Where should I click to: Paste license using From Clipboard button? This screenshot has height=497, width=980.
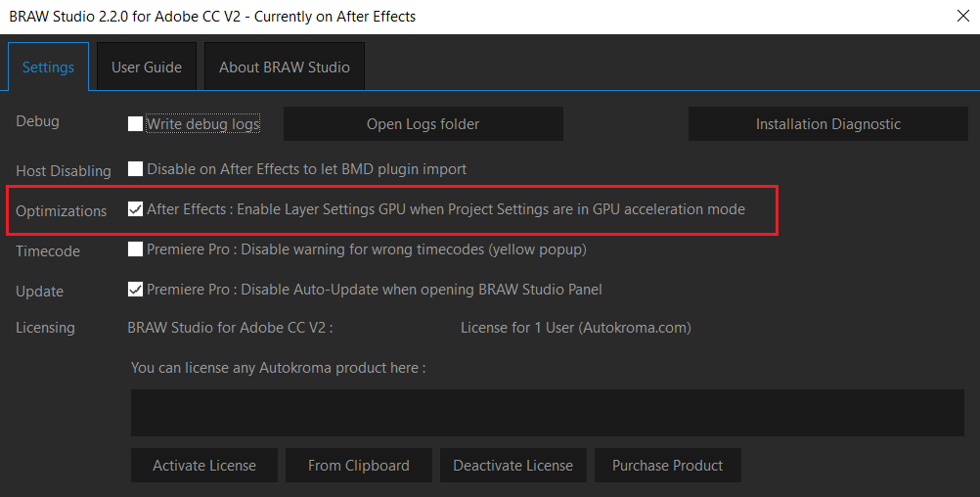point(358,466)
